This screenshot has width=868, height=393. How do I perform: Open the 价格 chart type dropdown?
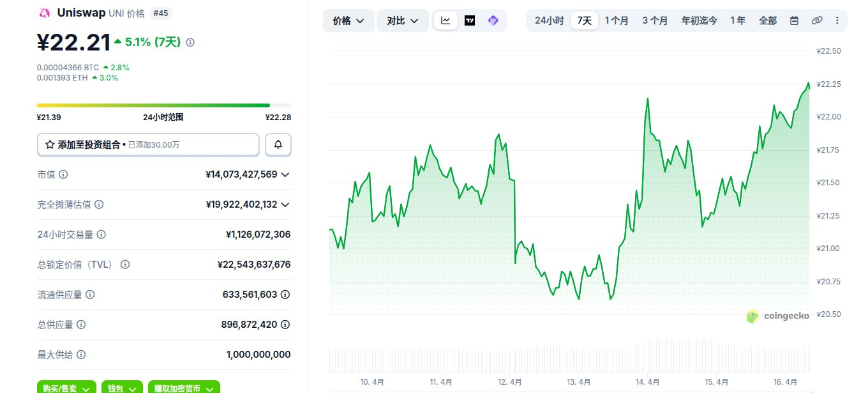[x=348, y=20]
